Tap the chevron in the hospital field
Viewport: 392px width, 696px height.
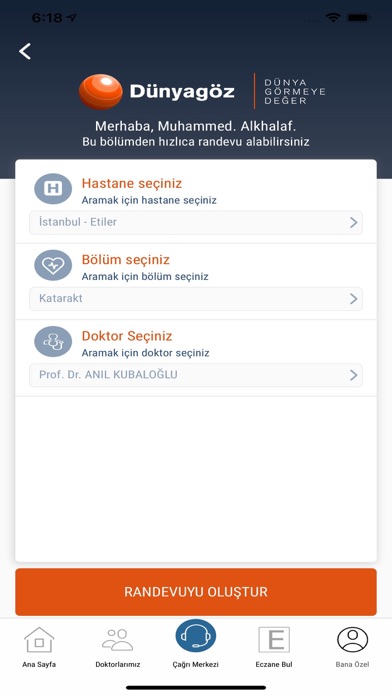pyautogui.click(x=353, y=222)
